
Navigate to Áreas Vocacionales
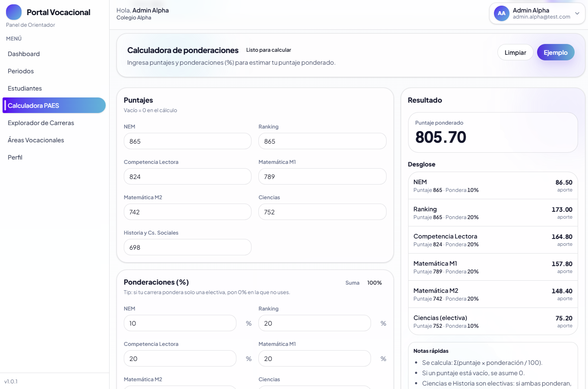pos(36,140)
